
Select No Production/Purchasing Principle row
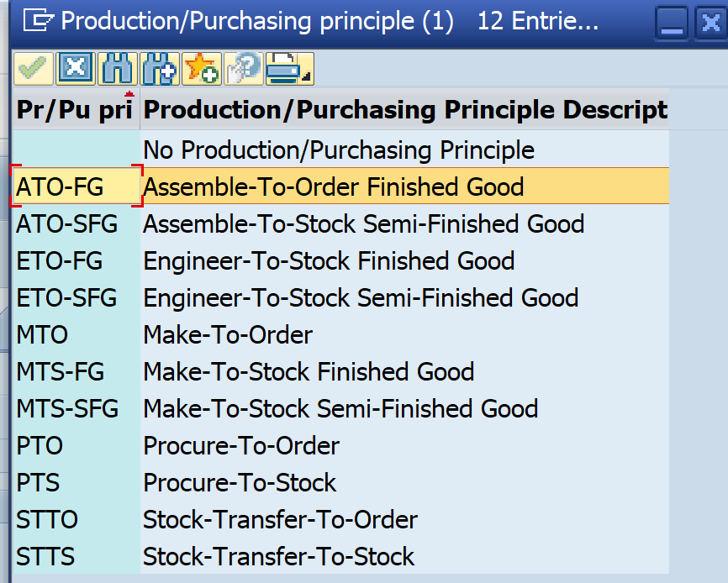click(339, 150)
